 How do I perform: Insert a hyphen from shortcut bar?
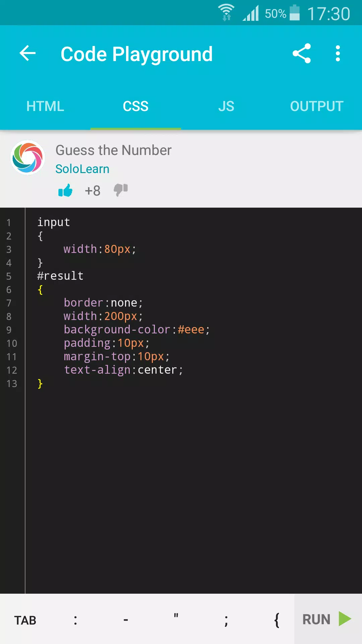pos(126,620)
